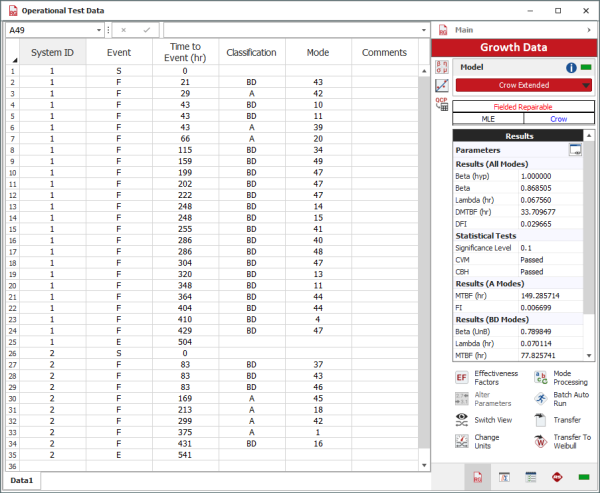Click the Transfer icon

tap(540, 420)
